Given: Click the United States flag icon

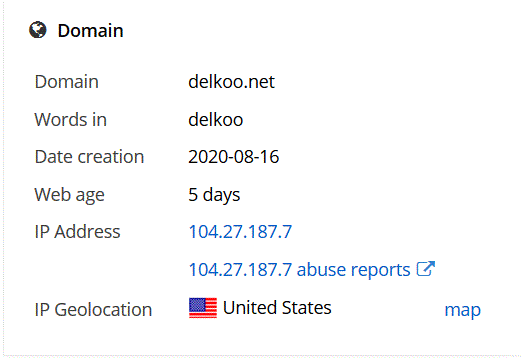Looking at the screenshot, I should (x=203, y=308).
